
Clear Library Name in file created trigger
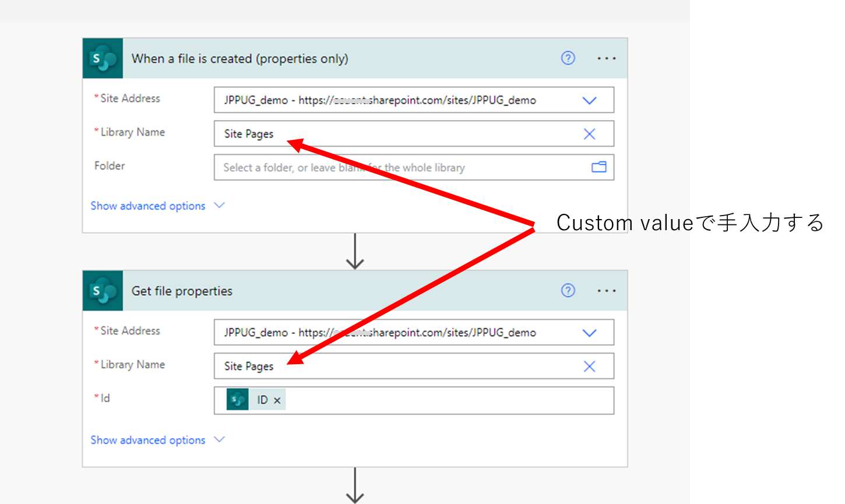(x=590, y=134)
